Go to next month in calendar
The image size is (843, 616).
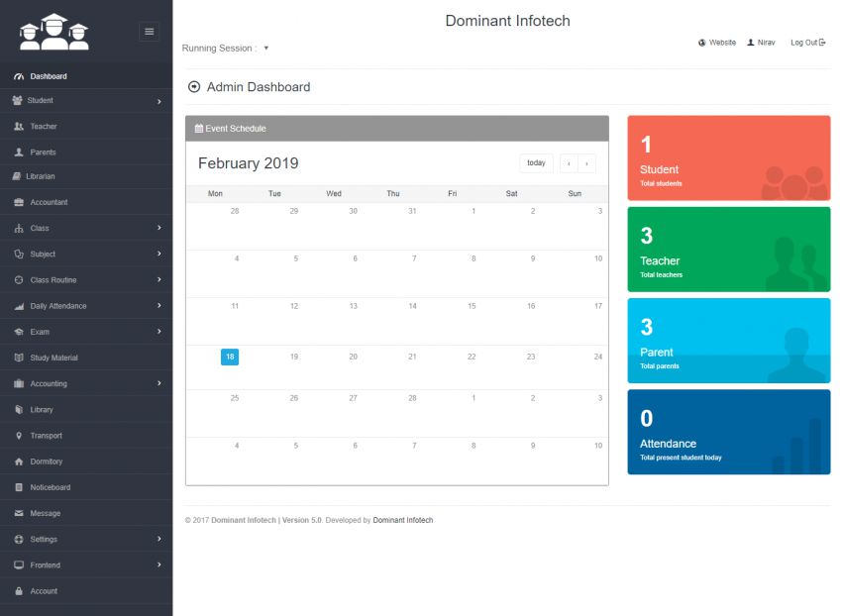[x=586, y=163]
